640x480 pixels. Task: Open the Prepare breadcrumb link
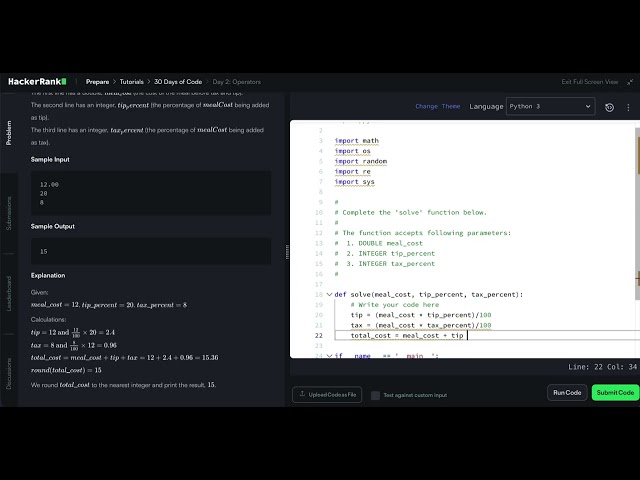coord(97,82)
